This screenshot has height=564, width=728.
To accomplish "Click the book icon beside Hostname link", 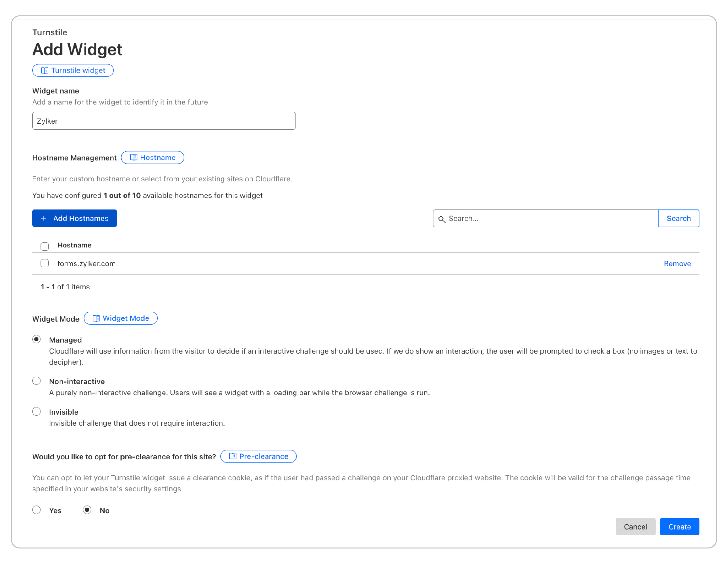I will pos(133,157).
